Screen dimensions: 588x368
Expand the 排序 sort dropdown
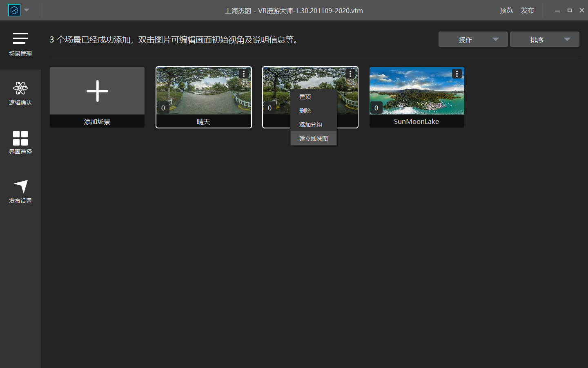(544, 40)
